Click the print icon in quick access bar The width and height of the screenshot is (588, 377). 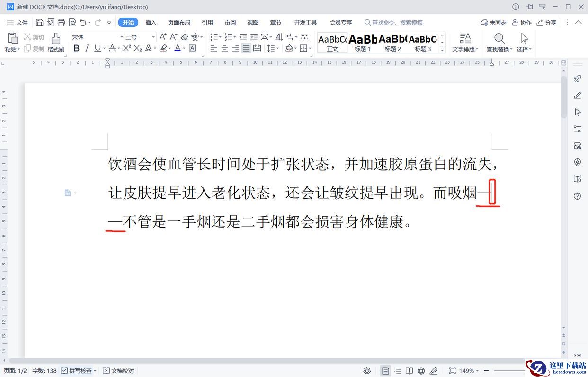point(61,22)
